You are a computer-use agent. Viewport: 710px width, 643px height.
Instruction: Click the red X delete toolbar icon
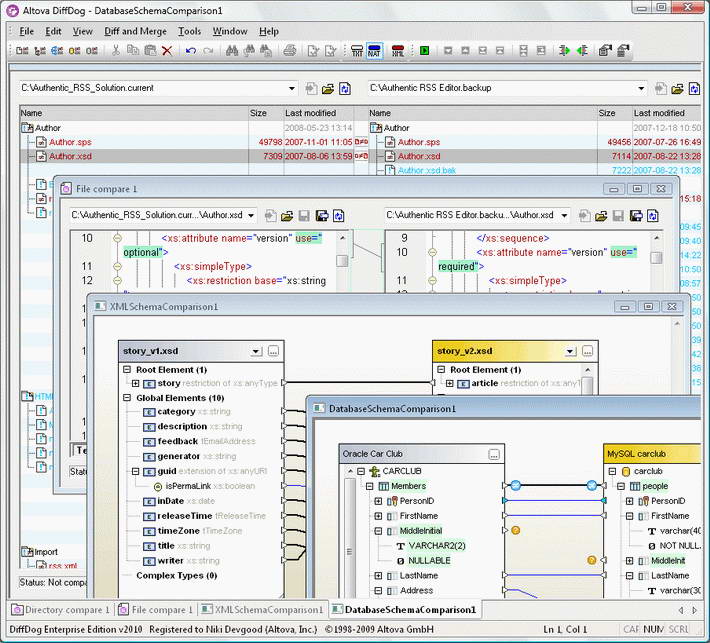tap(167, 50)
